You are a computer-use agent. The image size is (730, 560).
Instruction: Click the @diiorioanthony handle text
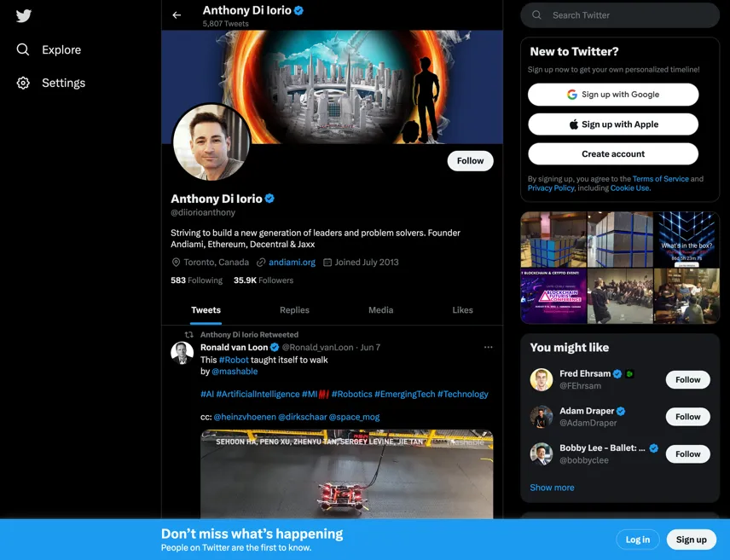(x=203, y=213)
